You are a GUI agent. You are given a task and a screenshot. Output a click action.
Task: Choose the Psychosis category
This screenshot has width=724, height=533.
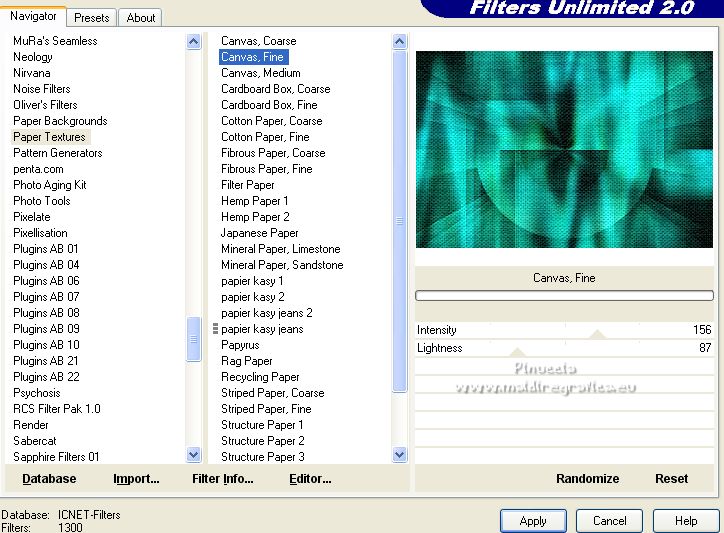pos(36,393)
